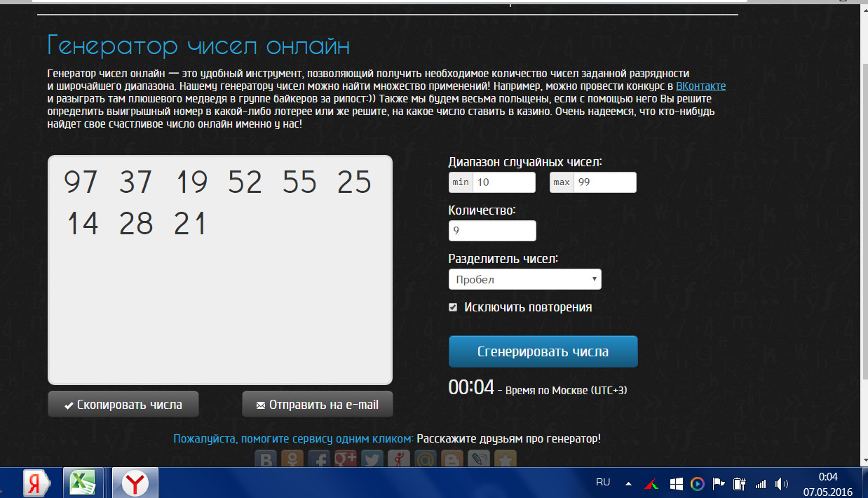Open Excel from the taskbar

pyautogui.click(x=83, y=483)
